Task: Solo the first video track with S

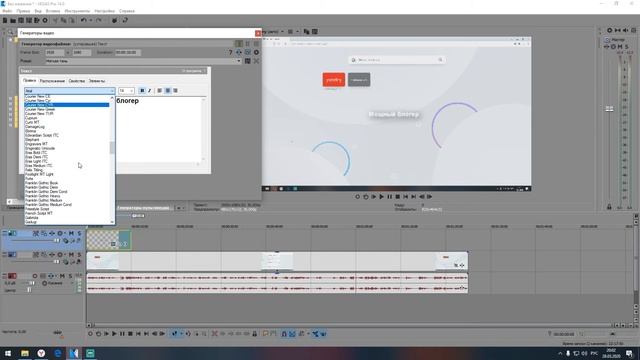Action: tap(79, 233)
